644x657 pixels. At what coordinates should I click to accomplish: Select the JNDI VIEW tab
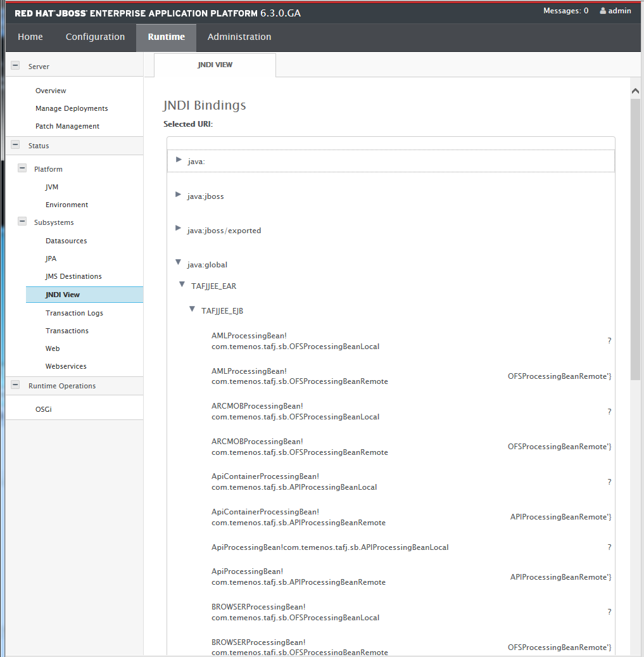coord(215,65)
